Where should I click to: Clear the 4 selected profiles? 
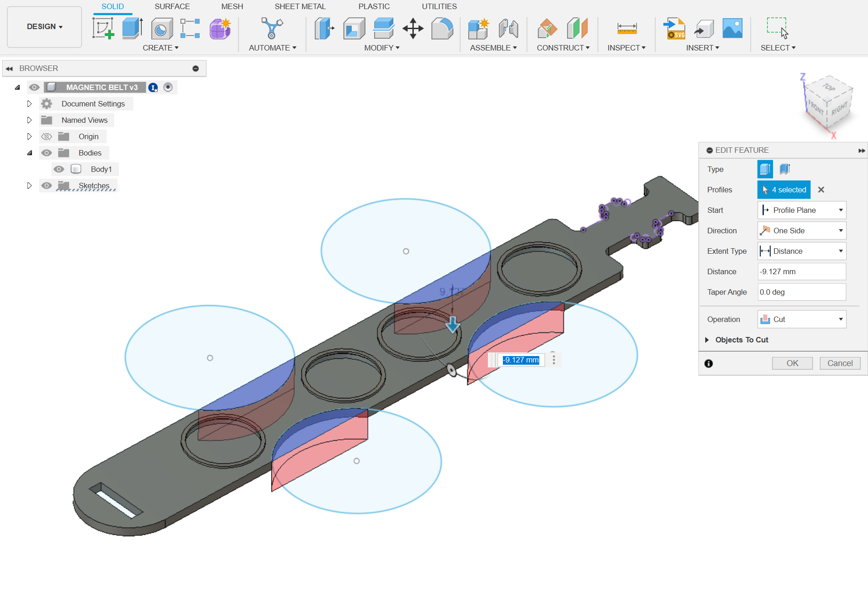tap(821, 190)
